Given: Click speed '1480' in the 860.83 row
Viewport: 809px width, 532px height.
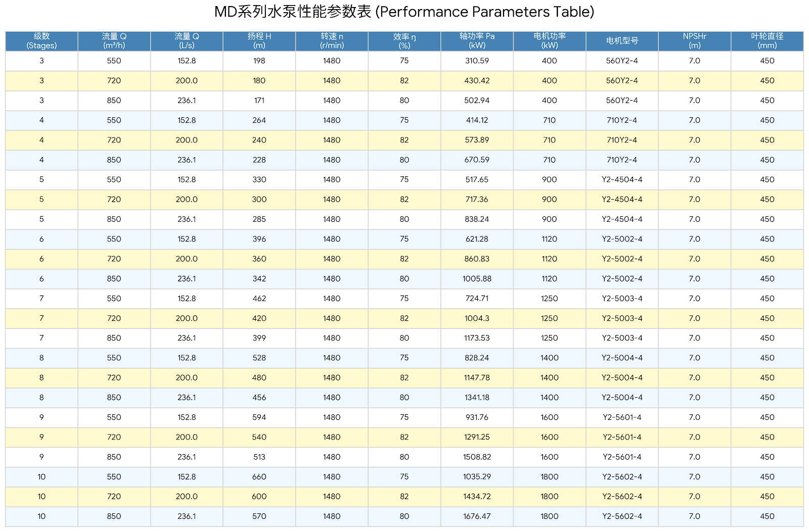Looking at the screenshot, I should click(x=332, y=259).
